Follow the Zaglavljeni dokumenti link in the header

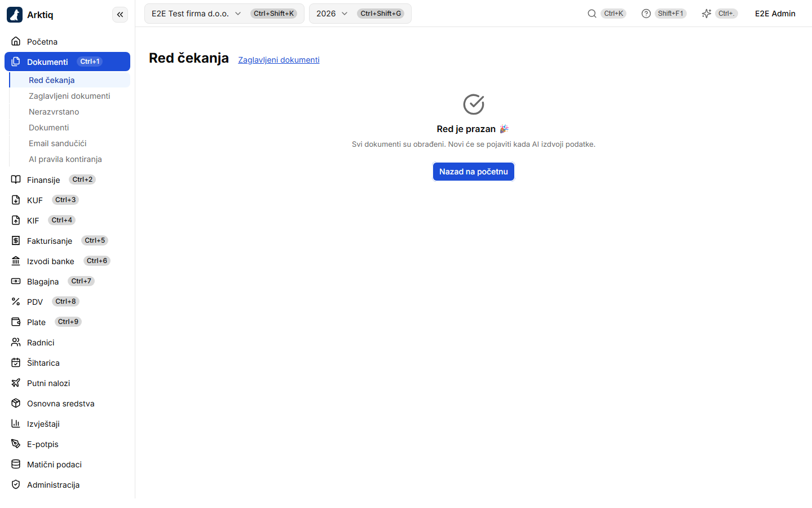pos(279,60)
